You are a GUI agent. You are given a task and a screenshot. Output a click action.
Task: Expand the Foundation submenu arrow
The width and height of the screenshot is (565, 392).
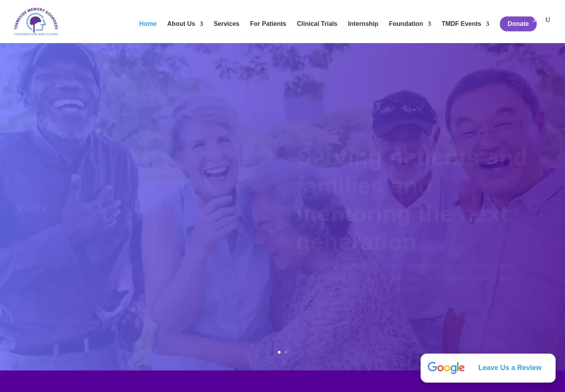429,24
